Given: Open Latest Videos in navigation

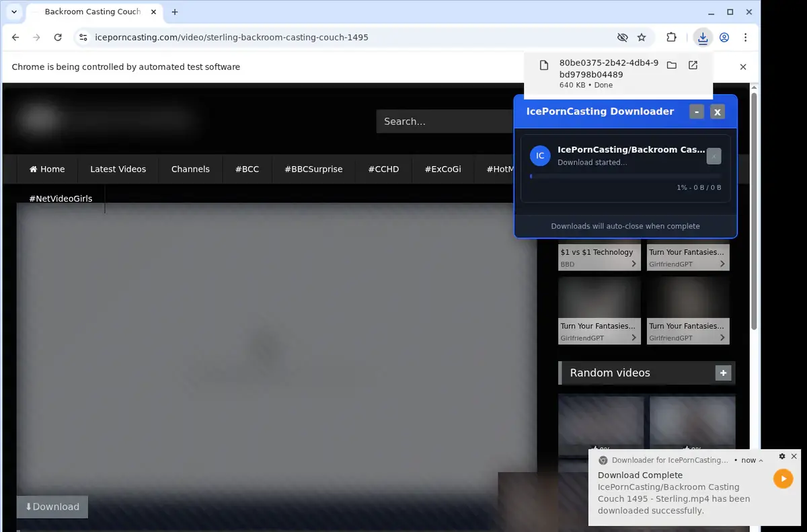Looking at the screenshot, I should (x=118, y=169).
